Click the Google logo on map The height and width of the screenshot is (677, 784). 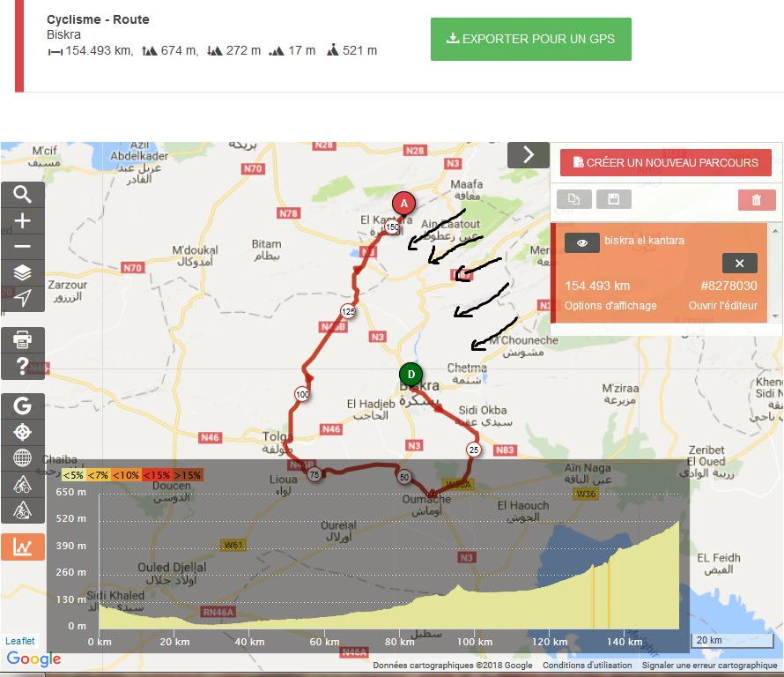click(34, 659)
